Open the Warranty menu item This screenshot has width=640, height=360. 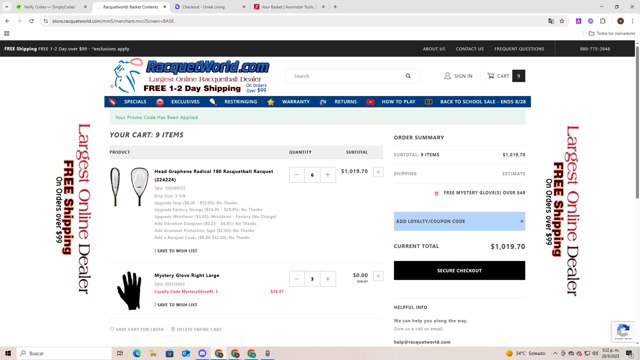click(x=296, y=102)
